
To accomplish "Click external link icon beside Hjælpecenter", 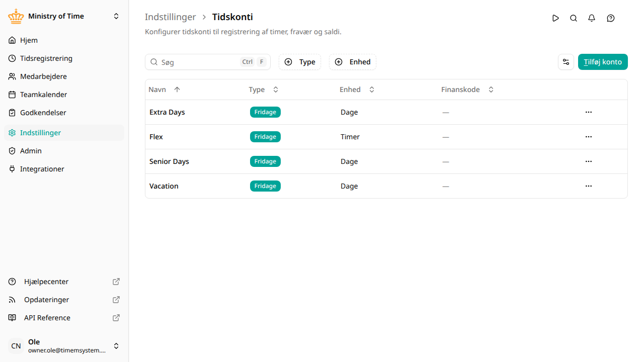I will pyautogui.click(x=116, y=282).
